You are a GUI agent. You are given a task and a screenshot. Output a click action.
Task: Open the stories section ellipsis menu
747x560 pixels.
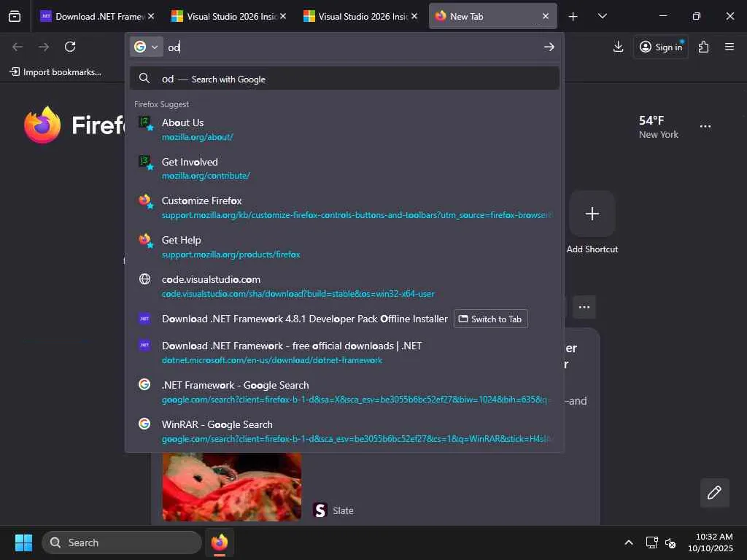tap(584, 307)
